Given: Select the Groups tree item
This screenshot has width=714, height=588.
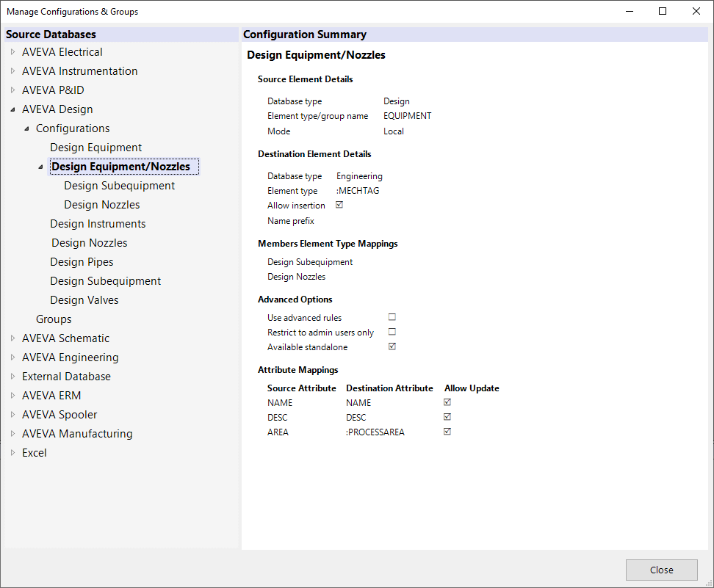Looking at the screenshot, I should [x=54, y=319].
